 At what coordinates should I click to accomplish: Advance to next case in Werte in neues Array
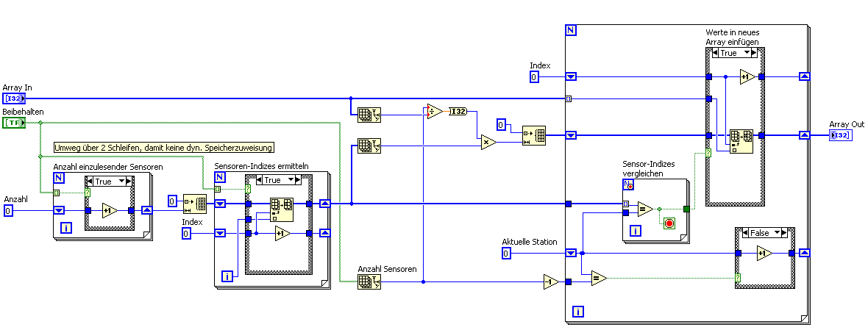[x=753, y=53]
